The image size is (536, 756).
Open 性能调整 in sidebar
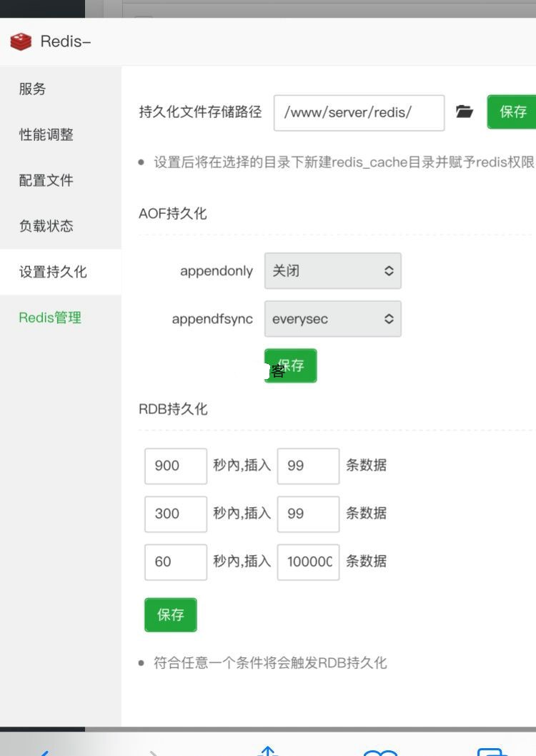[x=46, y=134]
